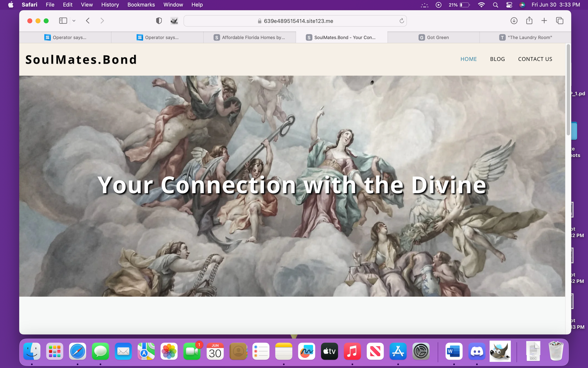This screenshot has height=368, width=588.
Task: Reload the page with the refresh icon
Action: (402, 21)
